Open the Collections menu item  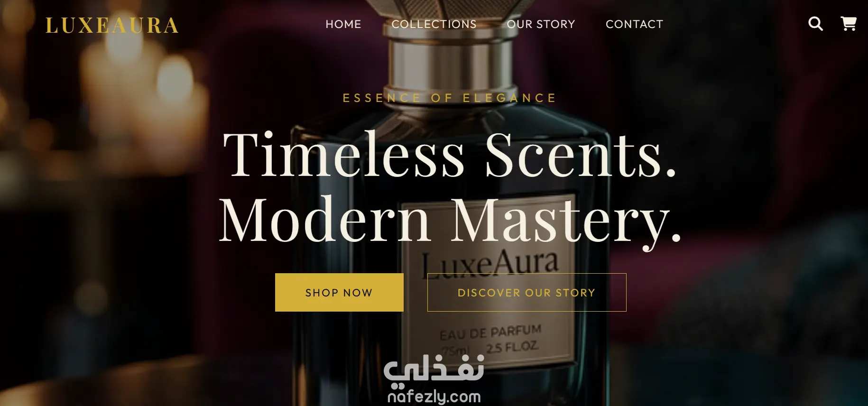coord(434,24)
